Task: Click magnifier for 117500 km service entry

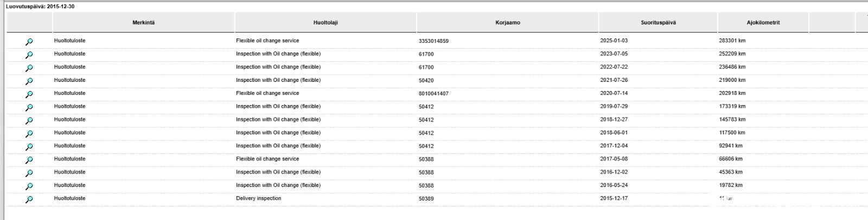Action: tap(29, 133)
